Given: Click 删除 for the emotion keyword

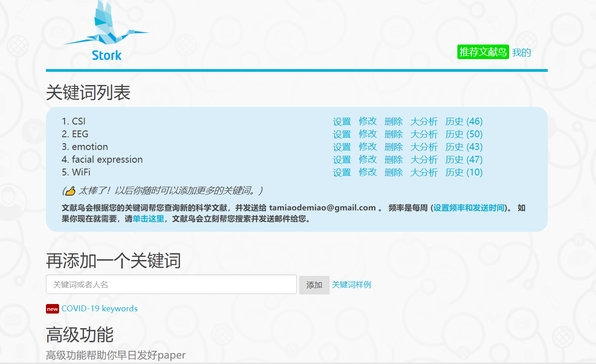Looking at the screenshot, I should point(394,147).
